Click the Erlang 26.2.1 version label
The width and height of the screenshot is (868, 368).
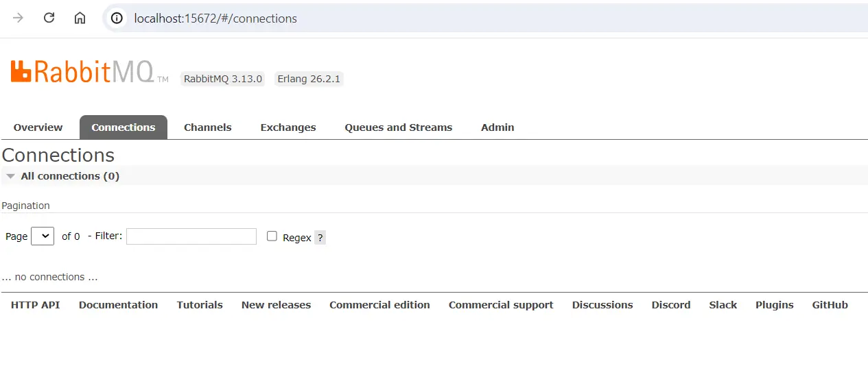(x=309, y=79)
